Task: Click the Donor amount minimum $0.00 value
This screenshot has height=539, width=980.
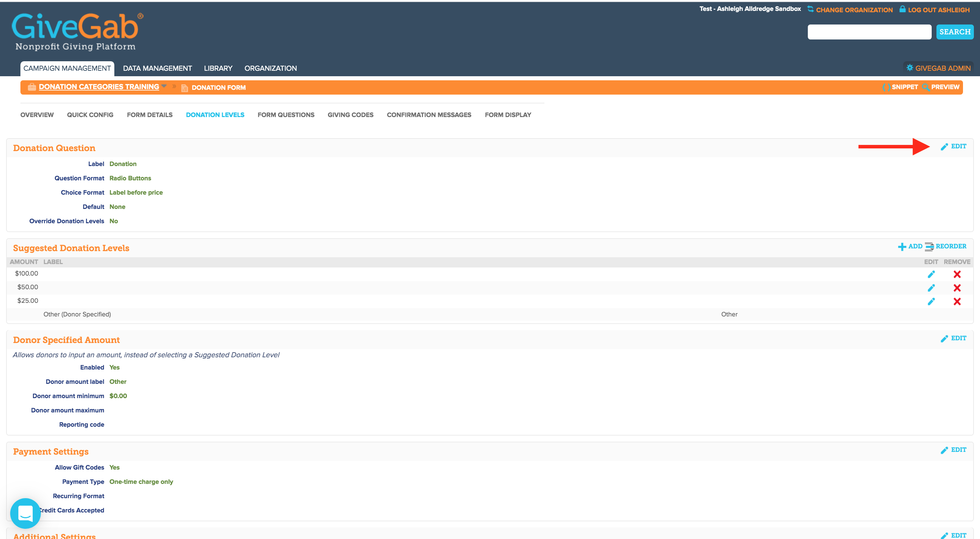Action: tap(118, 396)
